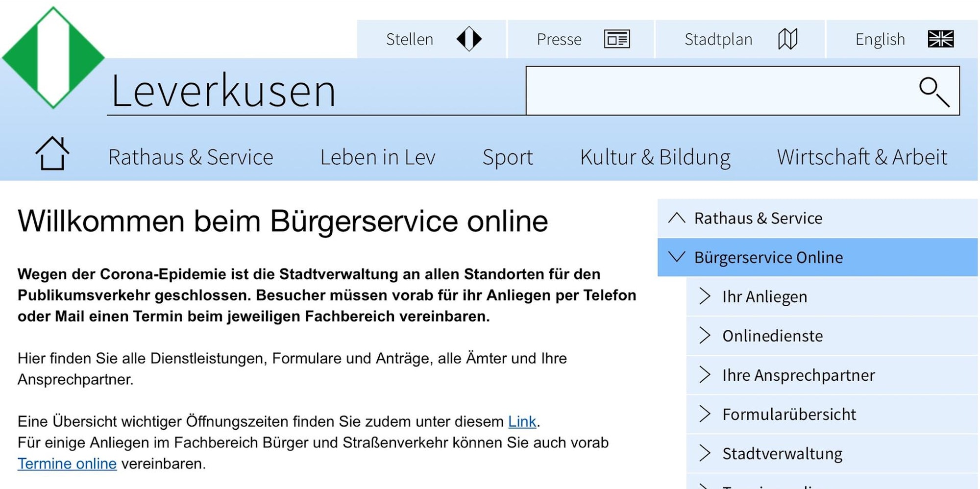This screenshot has height=489, width=980.
Task: Click the newspaper icon next to Presse
Action: (x=616, y=39)
